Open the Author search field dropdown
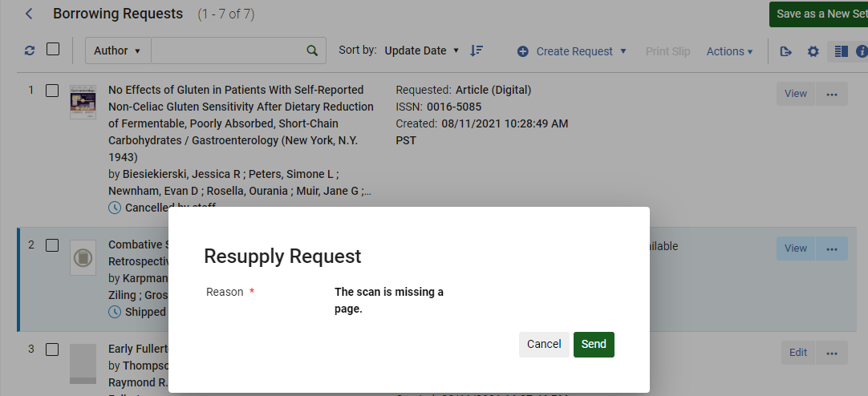Viewport: 868px width, 396px height. [117, 51]
